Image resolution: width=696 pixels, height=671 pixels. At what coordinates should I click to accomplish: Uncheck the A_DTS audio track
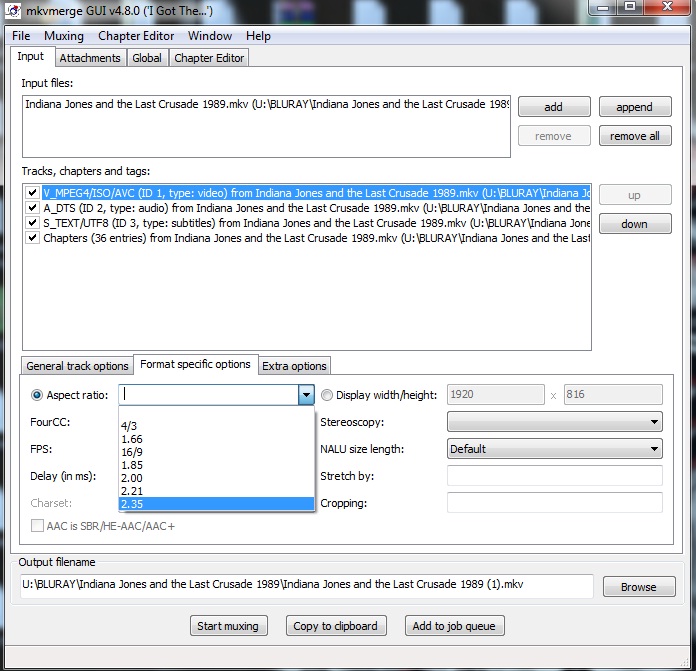coord(32,208)
